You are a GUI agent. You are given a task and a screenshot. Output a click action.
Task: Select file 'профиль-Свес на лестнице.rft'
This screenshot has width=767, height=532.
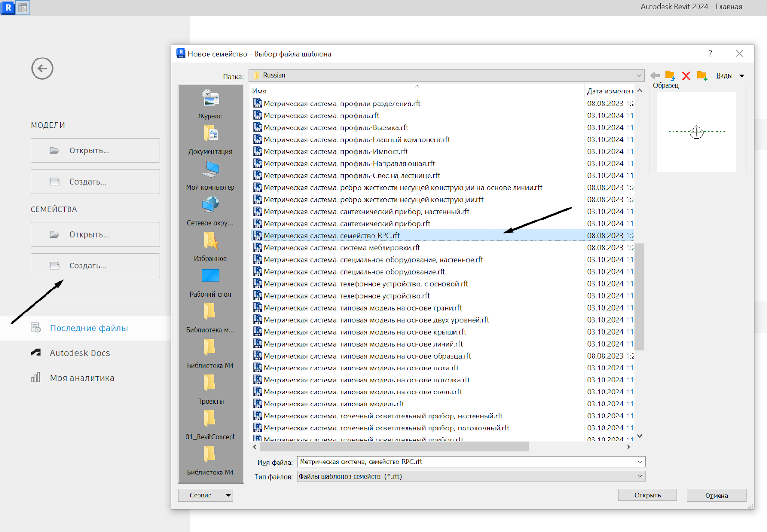352,175
